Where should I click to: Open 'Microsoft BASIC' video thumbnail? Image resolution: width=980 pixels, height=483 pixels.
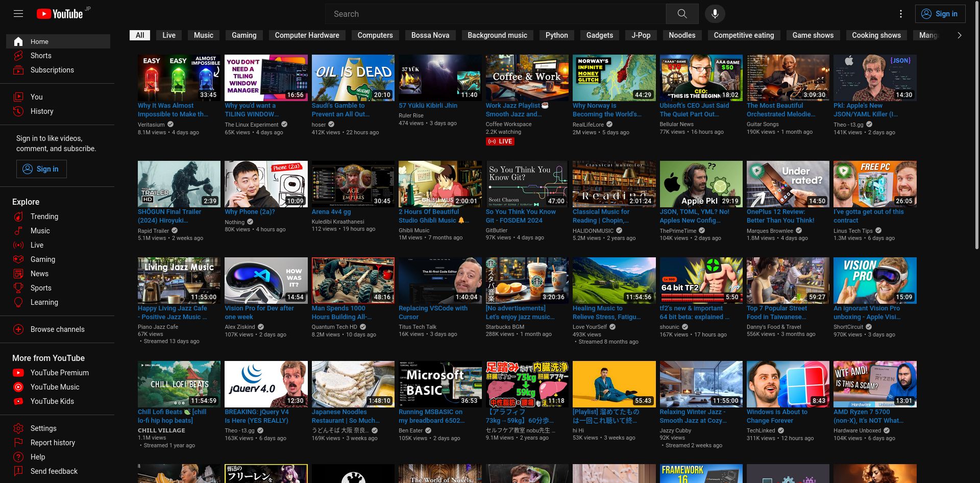[x=440, y=384]
